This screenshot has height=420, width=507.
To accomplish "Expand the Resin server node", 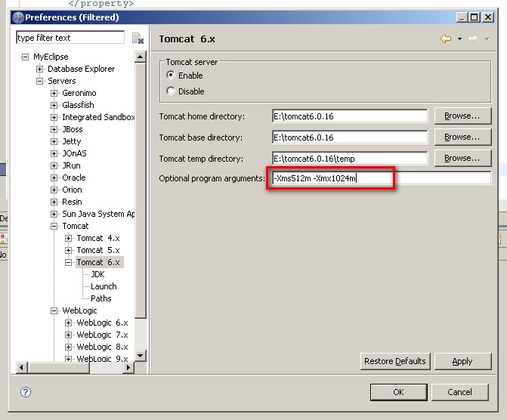I will (54, 202).
